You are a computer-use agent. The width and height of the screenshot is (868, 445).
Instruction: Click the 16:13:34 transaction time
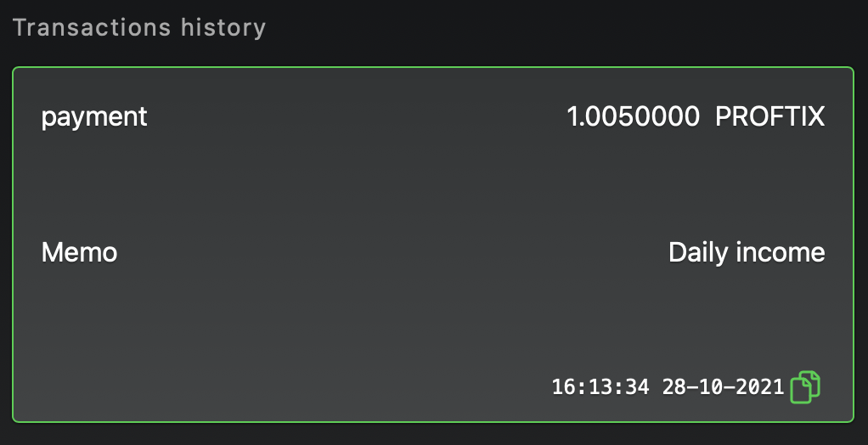tap(600, 388)
